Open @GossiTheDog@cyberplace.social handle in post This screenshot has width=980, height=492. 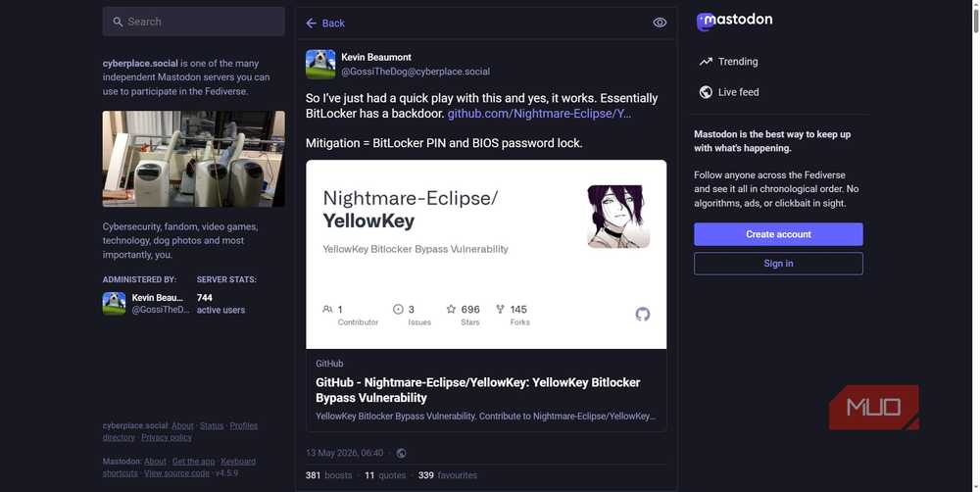point(416,72)
